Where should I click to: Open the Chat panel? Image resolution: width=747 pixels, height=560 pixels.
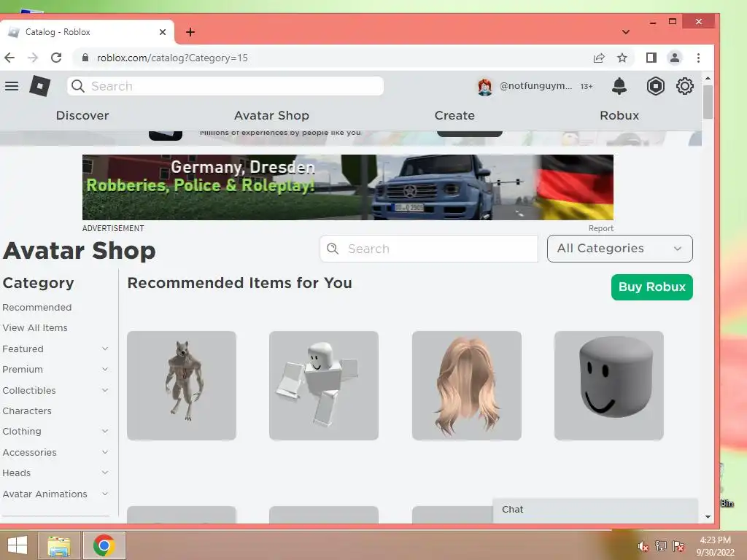[x=595, y=510]
